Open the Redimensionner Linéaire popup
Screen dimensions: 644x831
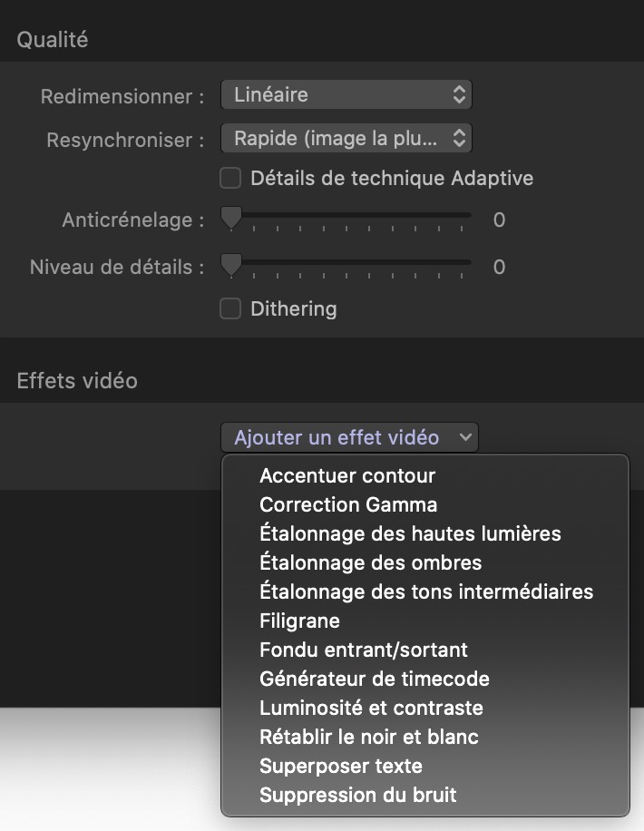tap(346, 95)
